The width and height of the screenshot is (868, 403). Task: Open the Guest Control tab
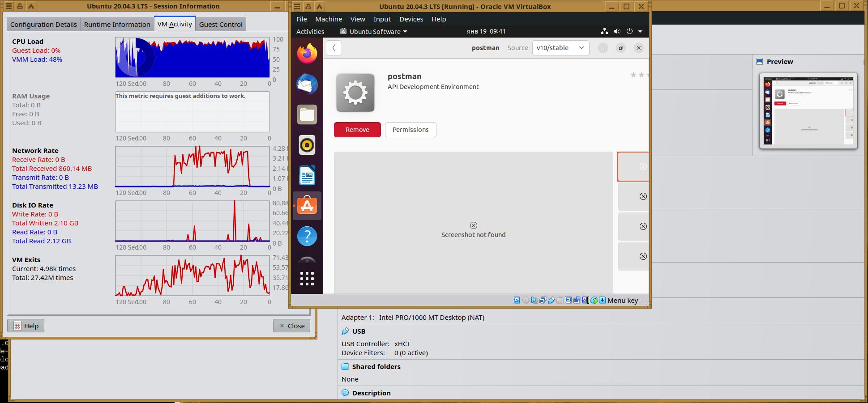coord(221,24)
